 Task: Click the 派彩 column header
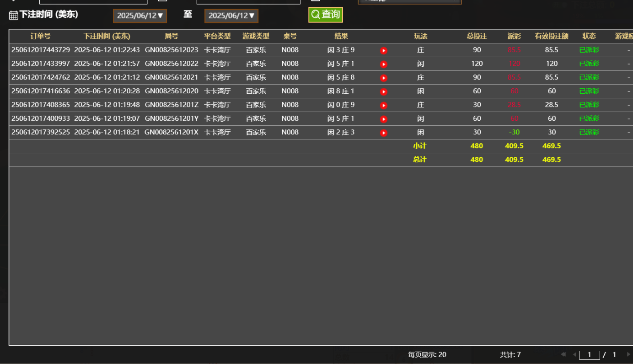pyautogui.click(x=514, y=36)
